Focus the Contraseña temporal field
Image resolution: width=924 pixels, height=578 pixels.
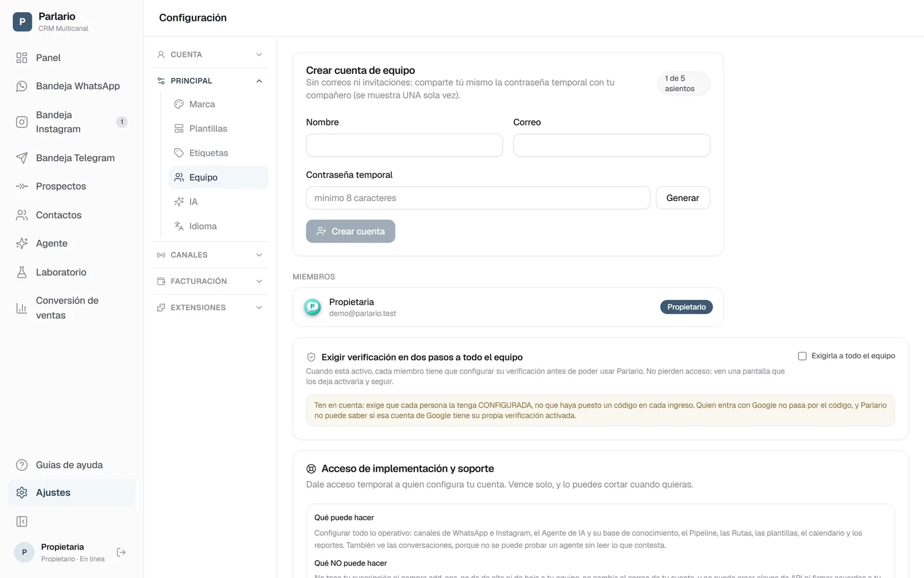478,198
